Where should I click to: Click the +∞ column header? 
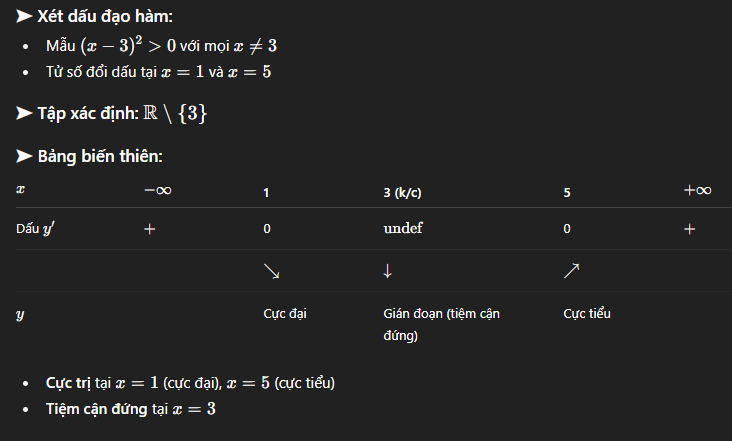point(697,191)
